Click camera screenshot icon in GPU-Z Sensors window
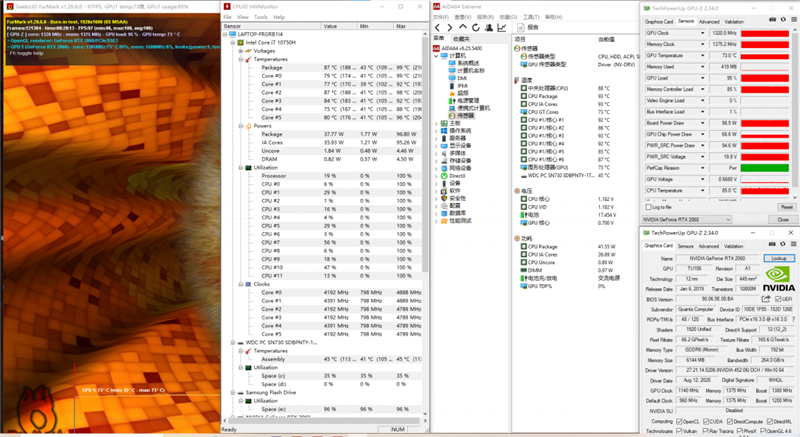 pos(773,19)
